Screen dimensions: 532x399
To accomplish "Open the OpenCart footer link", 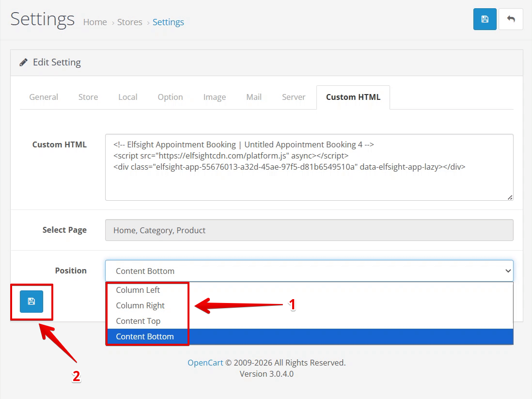I will [x=205, y=363].
